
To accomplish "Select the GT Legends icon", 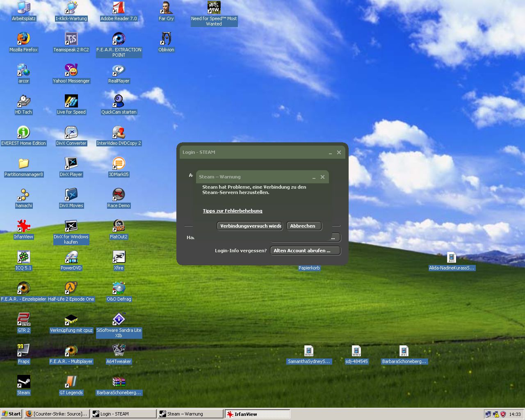I will pyautogui.click(x=71, y=386).
